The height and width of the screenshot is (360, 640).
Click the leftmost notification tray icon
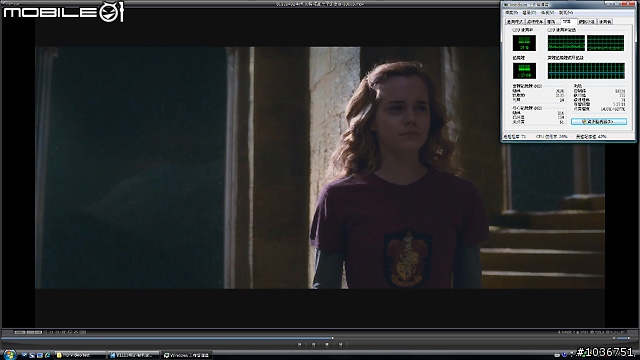pyautogui.click(x=557, y=355)
